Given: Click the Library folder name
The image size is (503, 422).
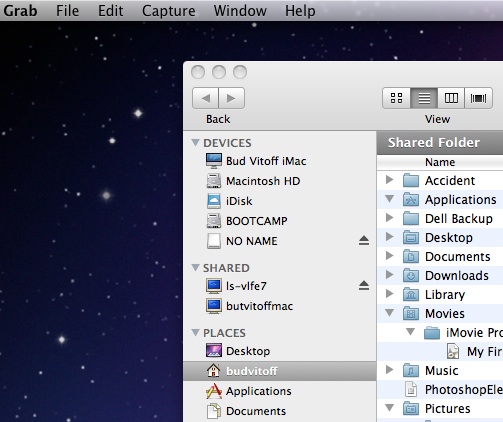Looking at the screenshot, I should [x=445, y=295].
